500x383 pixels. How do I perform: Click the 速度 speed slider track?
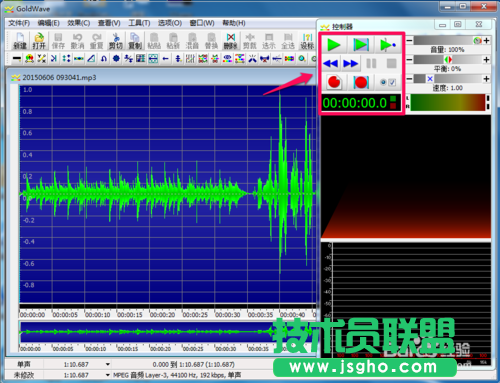coord(447,79)
